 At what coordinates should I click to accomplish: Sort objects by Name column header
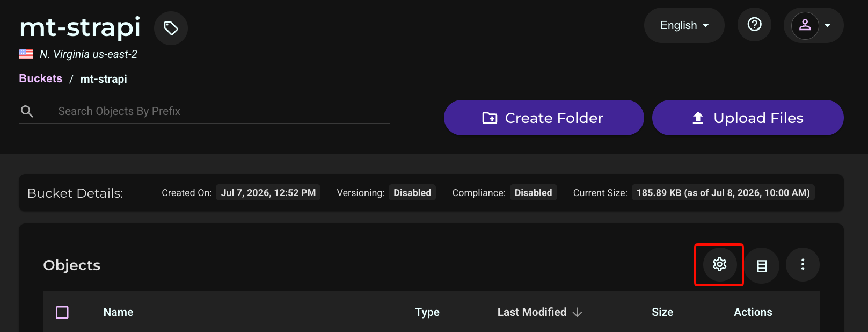point(118,312)
